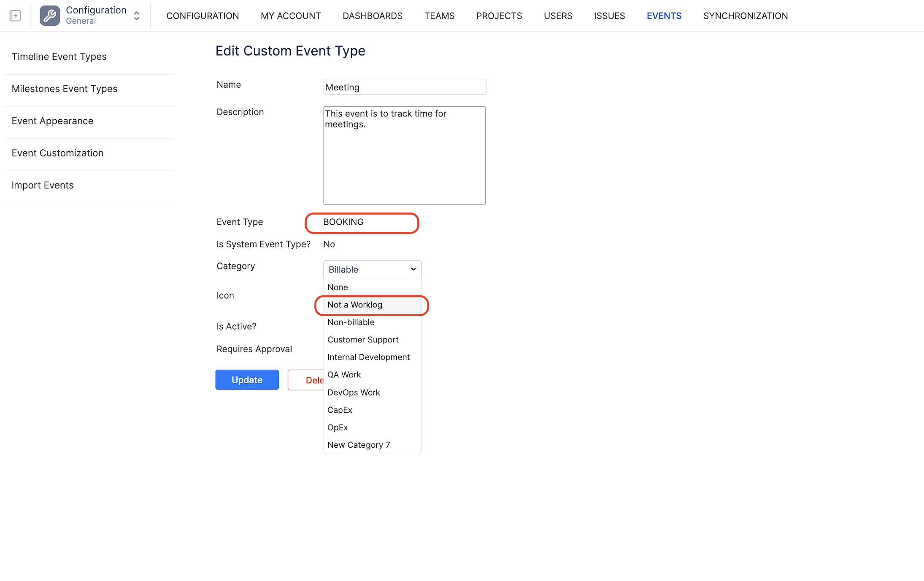Choose Not a Worklog category option
924x581 pixels.
point(355,305)
